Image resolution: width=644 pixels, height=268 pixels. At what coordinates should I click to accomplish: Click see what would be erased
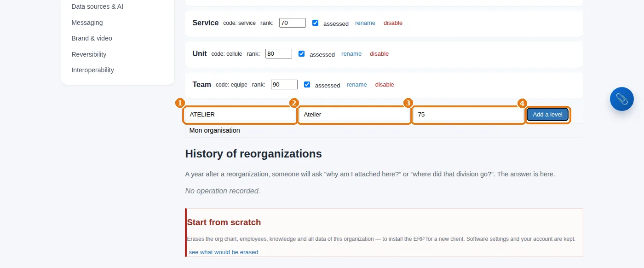pyautogui.click(x=224, y=252)
